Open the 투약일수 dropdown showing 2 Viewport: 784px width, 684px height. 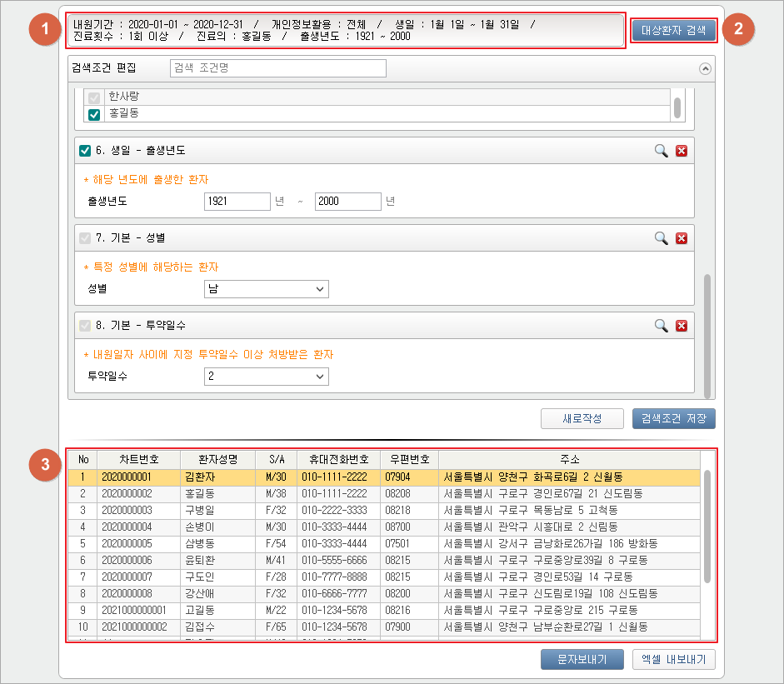click(266, 377)
